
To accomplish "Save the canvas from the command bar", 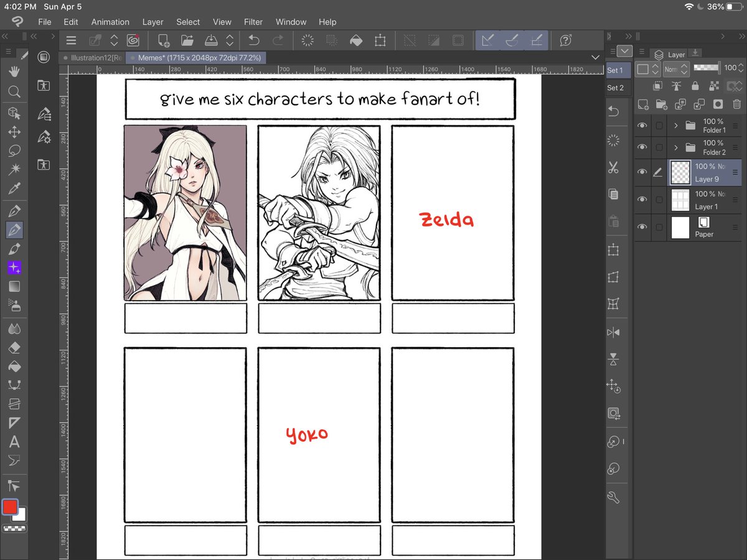I will (x=211, y=40).
